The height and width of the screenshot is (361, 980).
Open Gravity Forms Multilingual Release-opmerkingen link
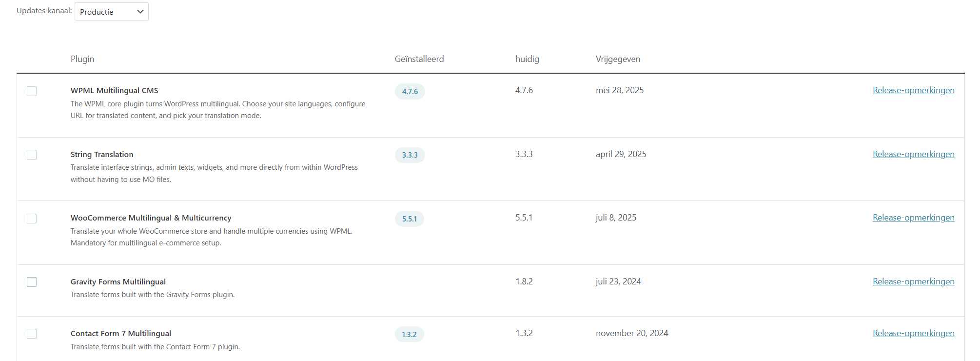tap(913, 281)
